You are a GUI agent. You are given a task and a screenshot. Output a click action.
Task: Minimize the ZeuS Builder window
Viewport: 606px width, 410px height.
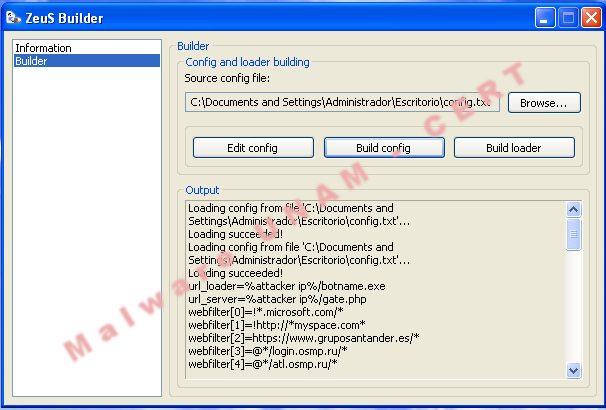545,18
